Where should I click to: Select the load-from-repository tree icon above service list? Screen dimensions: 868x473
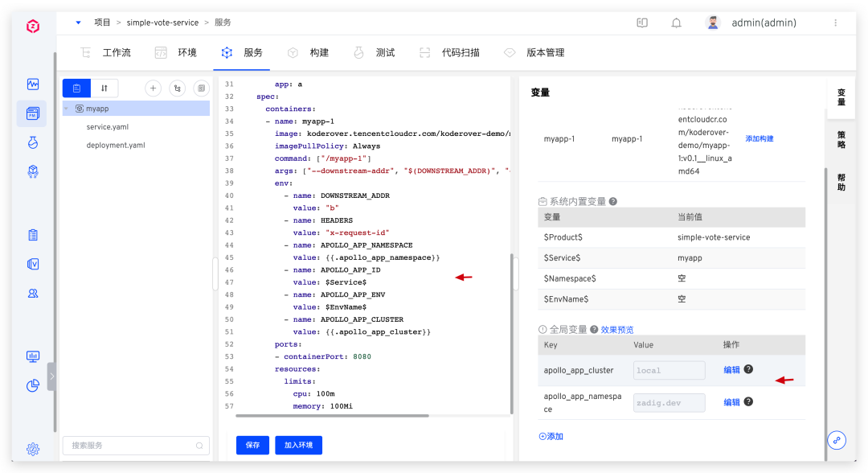click(178, 88)
